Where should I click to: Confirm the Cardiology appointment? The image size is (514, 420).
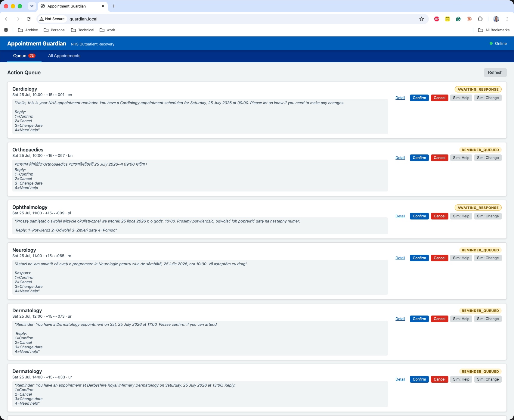pos(419,98)
